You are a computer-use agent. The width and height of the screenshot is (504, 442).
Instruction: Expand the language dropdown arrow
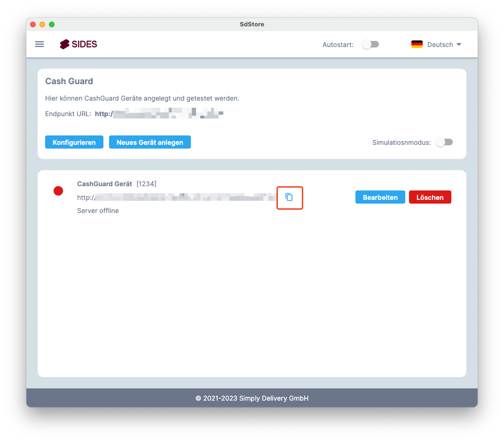click(x=459, y=44)
